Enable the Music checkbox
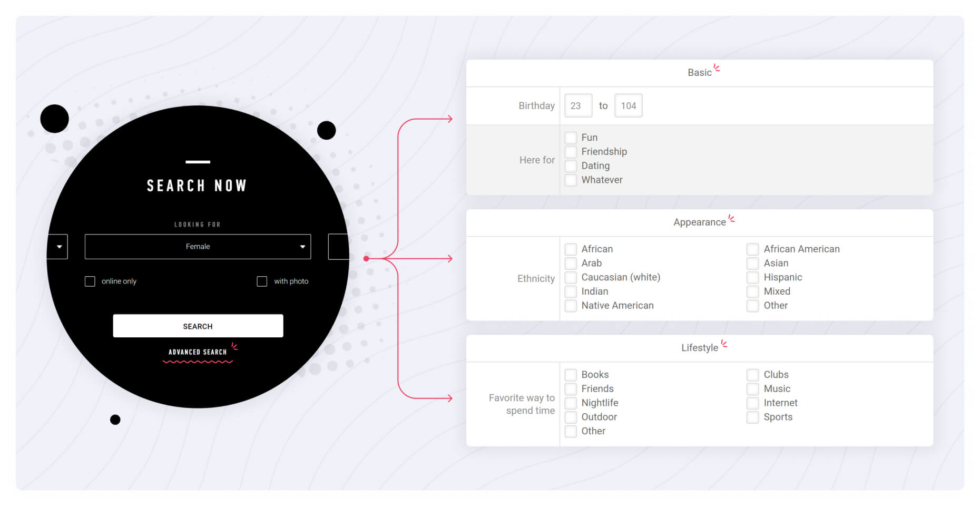This screenshot has height=506, width=980. 753,389
